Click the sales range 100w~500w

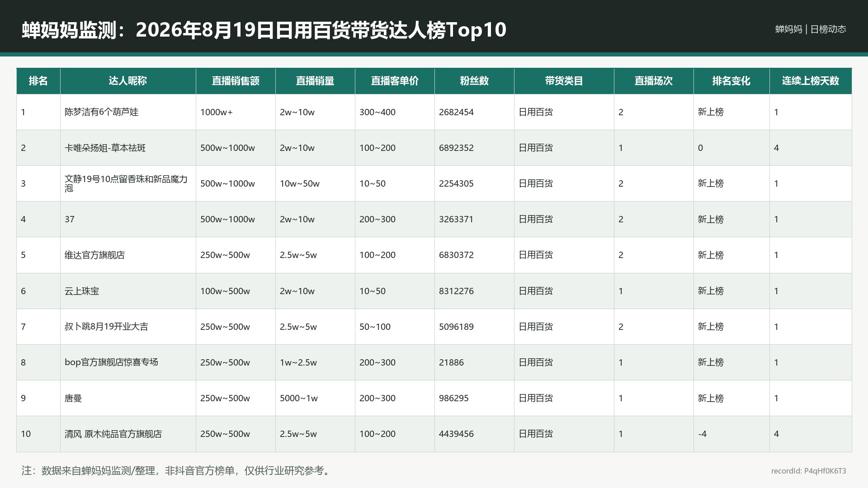point(225,291)
